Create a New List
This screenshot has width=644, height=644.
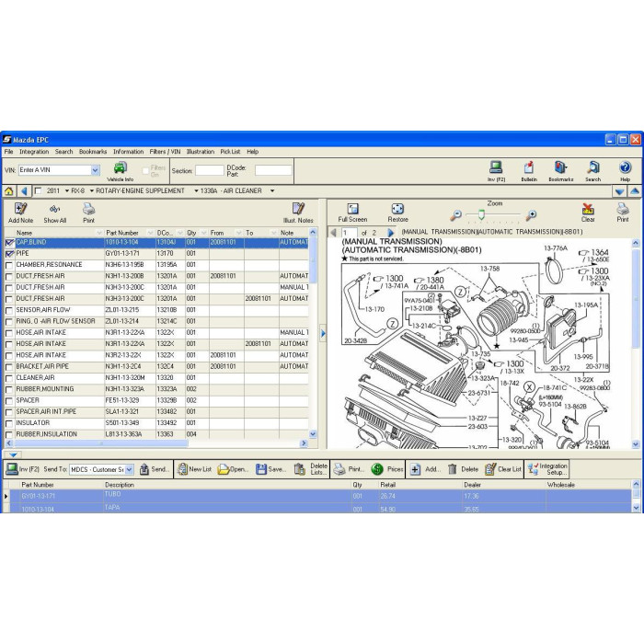coord(195,469)
